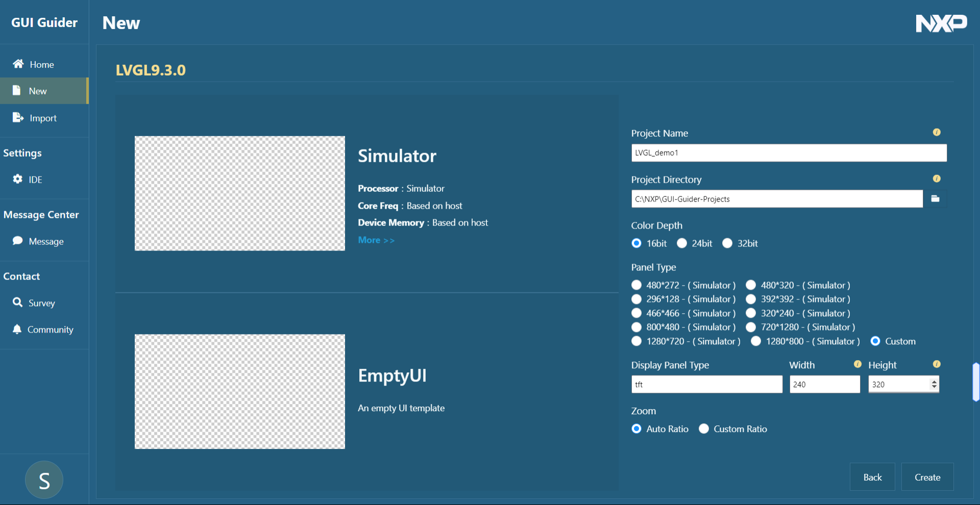Increase Height with stepper up arrow
This screenshot has width=980, height=505.
(x=935, y=381)
